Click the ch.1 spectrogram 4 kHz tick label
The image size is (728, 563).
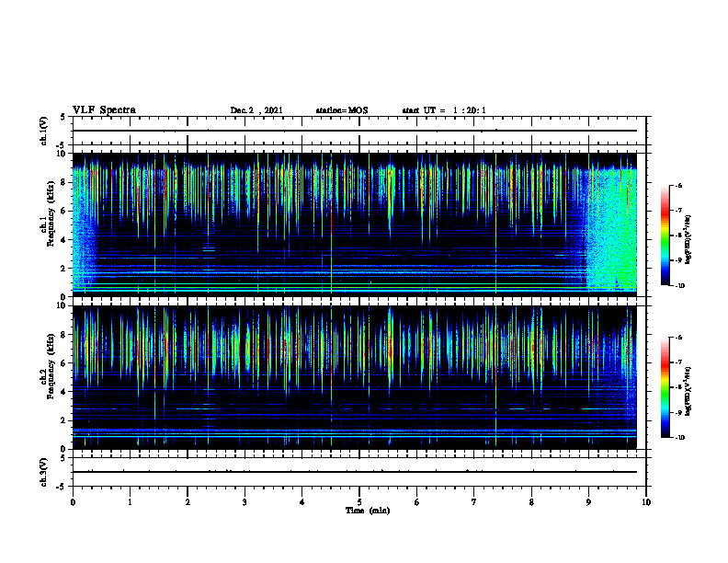pos(64,240)
